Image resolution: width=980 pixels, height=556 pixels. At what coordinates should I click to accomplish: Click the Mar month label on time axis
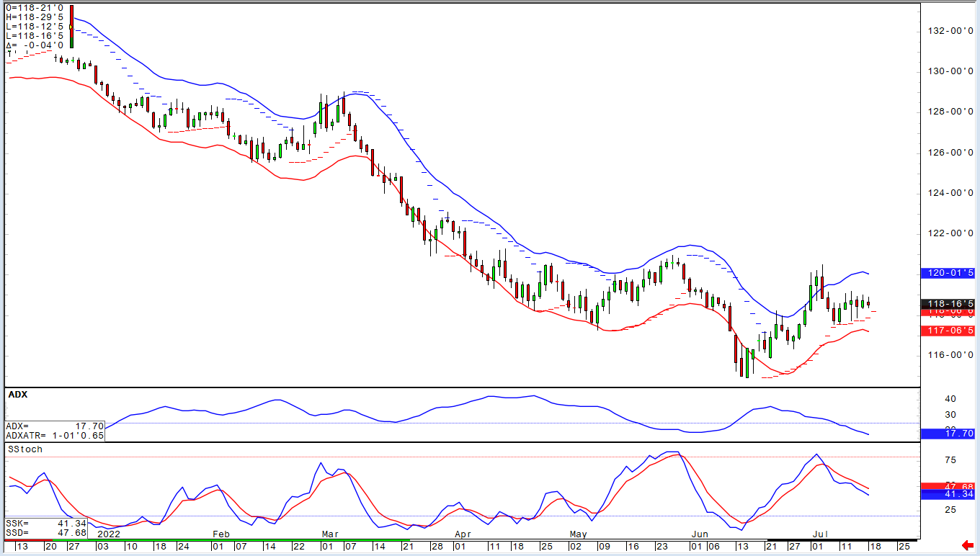[330, 534]
